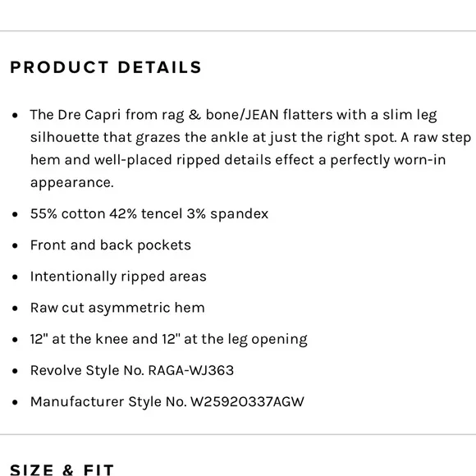Click Revolve Style No. RAGA-WJ363
Viewport: 476px width, 476px height.
[x=132, y=371]
